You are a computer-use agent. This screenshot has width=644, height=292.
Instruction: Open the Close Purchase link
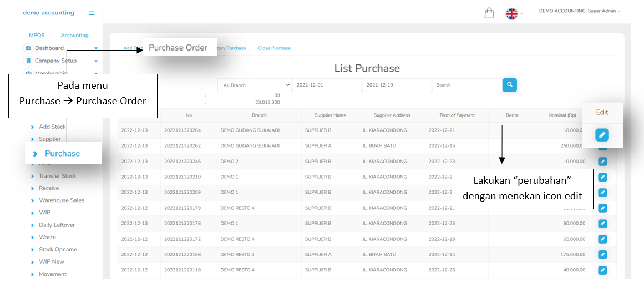pyautogui.click(x=274, y=48)
